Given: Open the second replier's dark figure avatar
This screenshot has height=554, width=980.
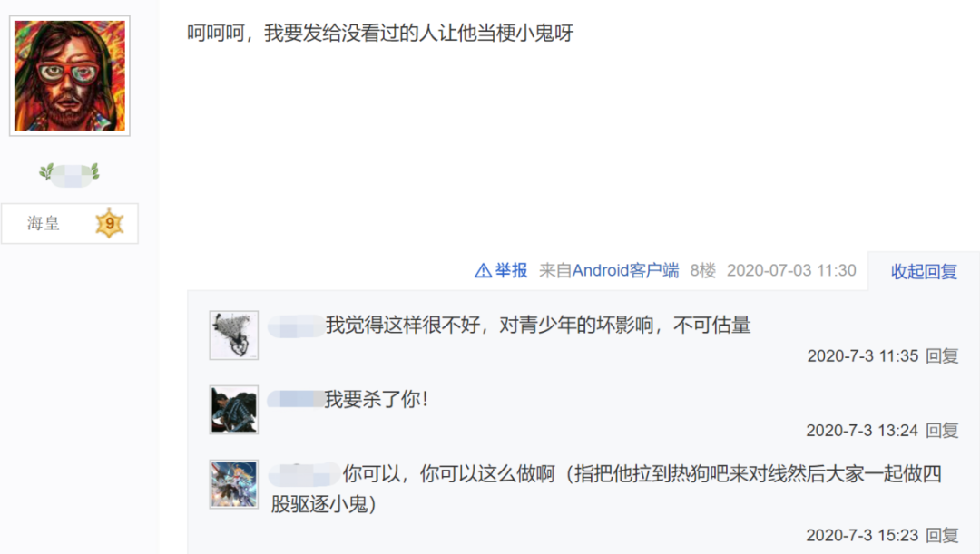Looking at the screenshot, I should [x=234, y=410].
